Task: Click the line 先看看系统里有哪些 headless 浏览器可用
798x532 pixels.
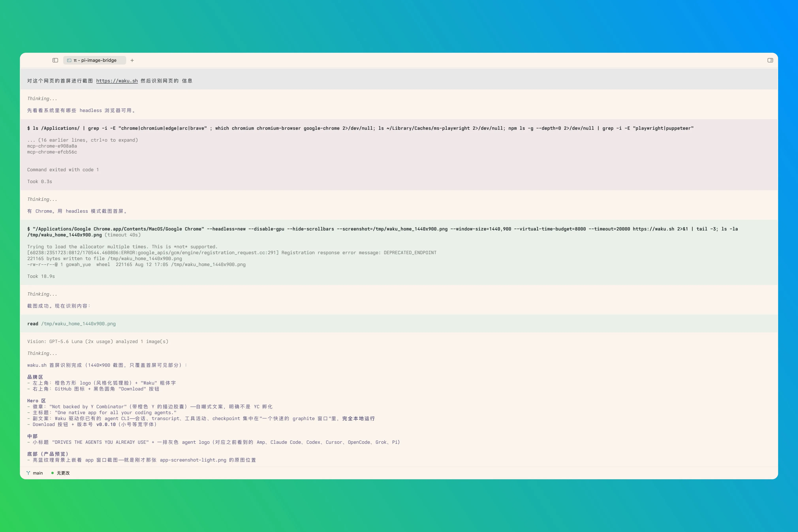Action: [82, 111]
